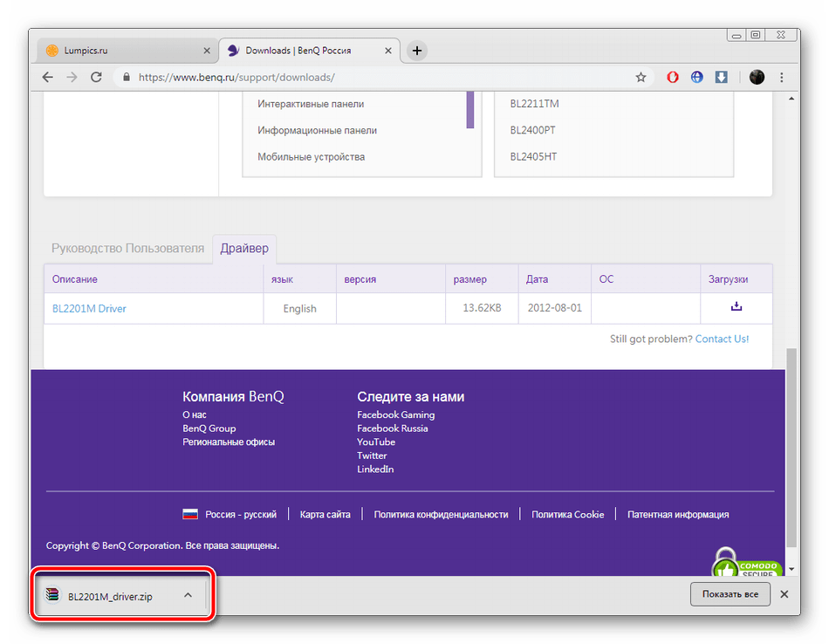Image resolution: width=829 pixels, height=644 pixels.
Task: Click the driver download icon in Загрузки column
Action: tap(736, 307)
